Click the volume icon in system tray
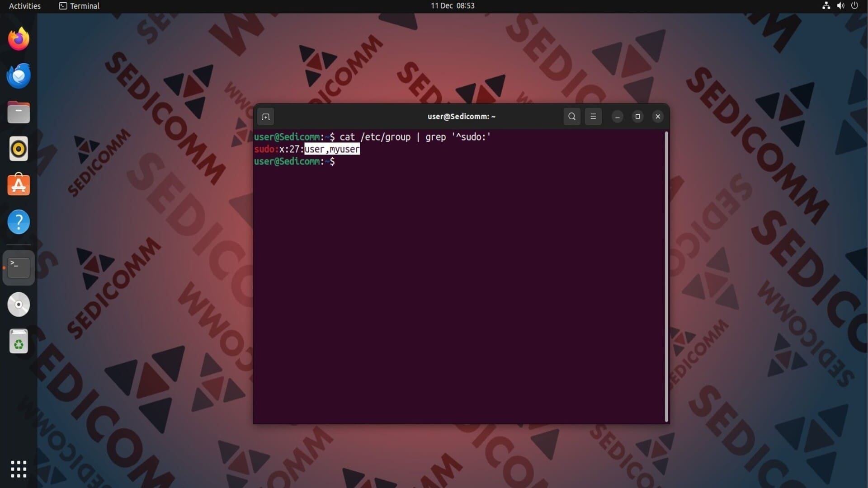The height and width of the screenshot is (488, 868). [840, 6]
